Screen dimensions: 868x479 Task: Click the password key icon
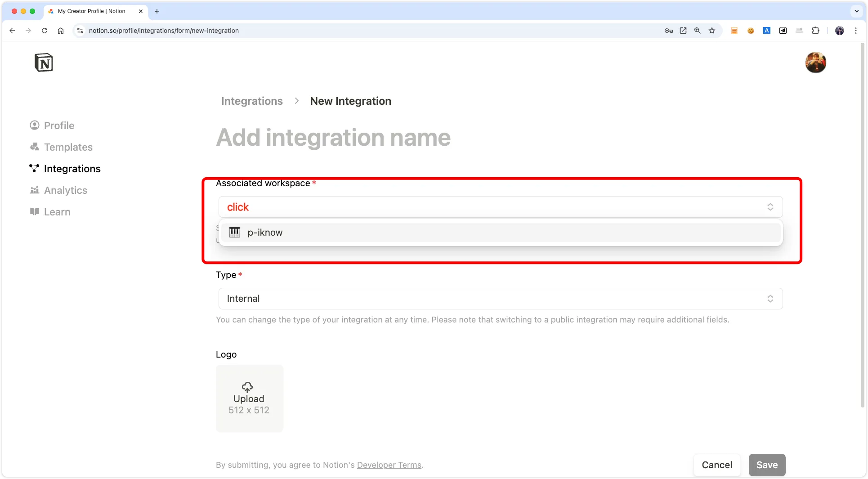coord(668,31)
